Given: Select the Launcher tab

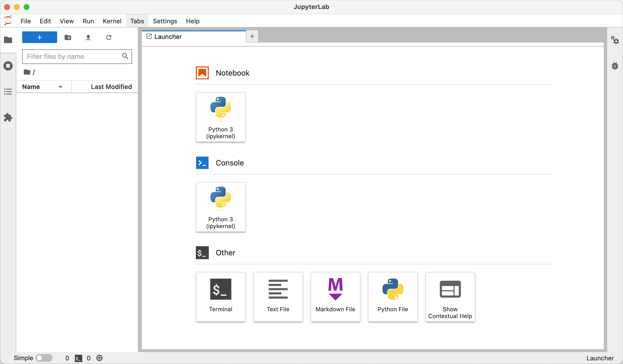Looking at the screenshot, I should pos(168,36).
